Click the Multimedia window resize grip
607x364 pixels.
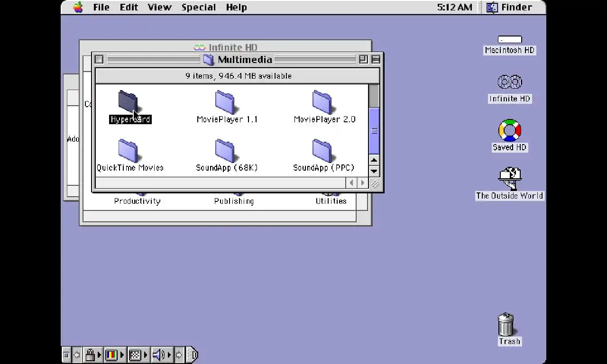tap(375, 183)
